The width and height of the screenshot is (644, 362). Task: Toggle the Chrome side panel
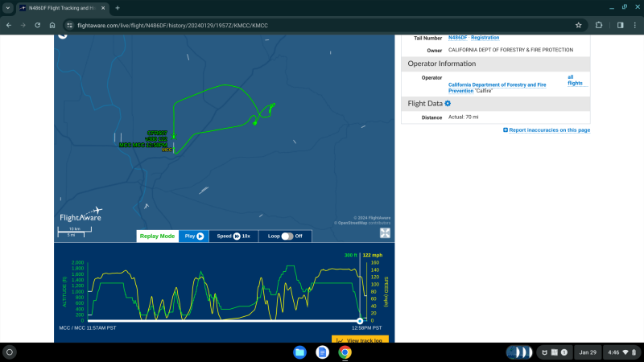(620, 26)
